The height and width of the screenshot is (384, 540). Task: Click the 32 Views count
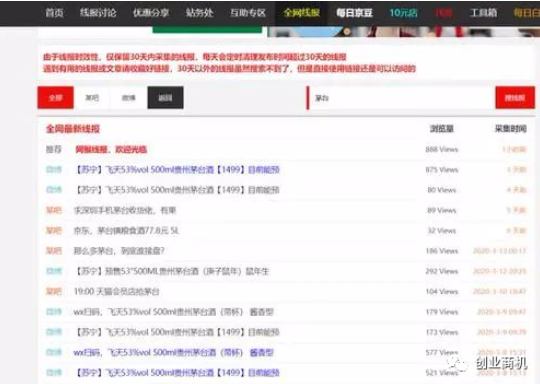pos(442,231)
